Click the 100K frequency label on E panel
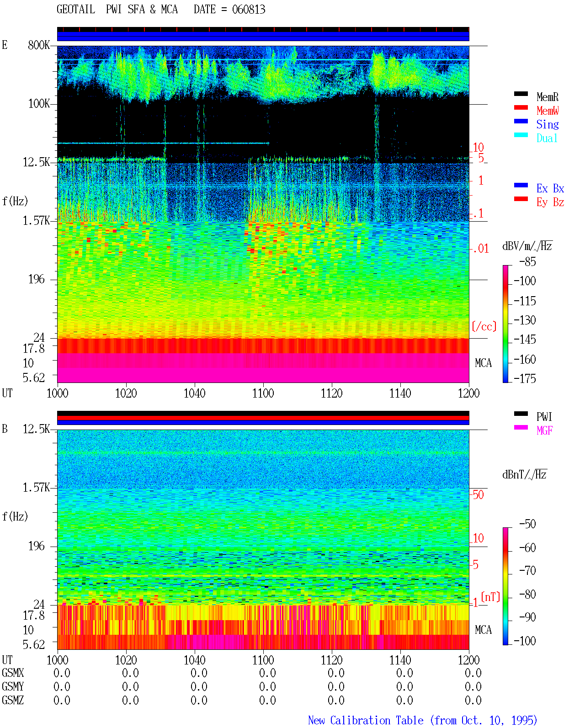585x728 pixels. [39, 103]
